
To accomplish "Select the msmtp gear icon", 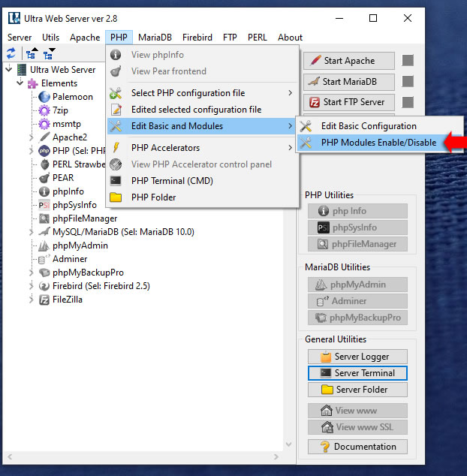I will coord(44,124).
